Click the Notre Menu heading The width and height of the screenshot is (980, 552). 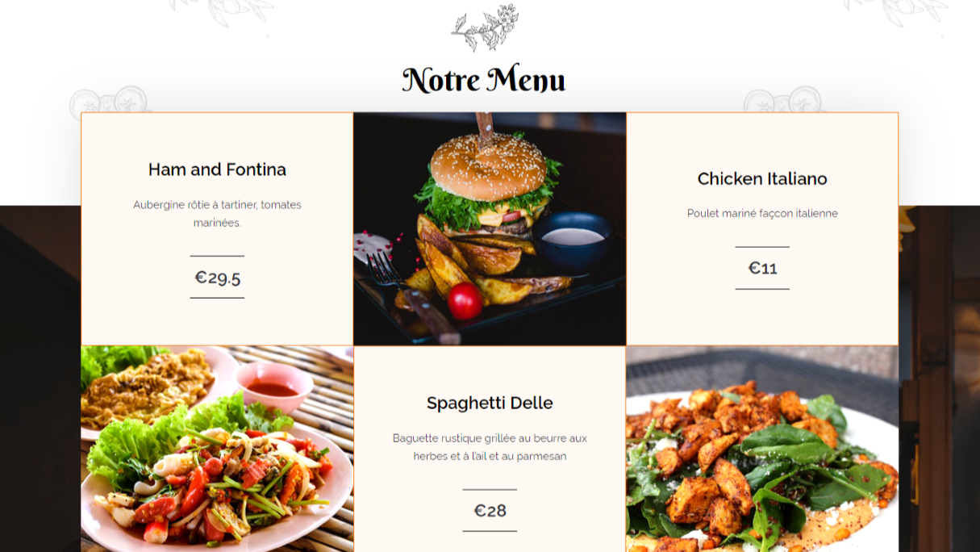click(484, 80)
